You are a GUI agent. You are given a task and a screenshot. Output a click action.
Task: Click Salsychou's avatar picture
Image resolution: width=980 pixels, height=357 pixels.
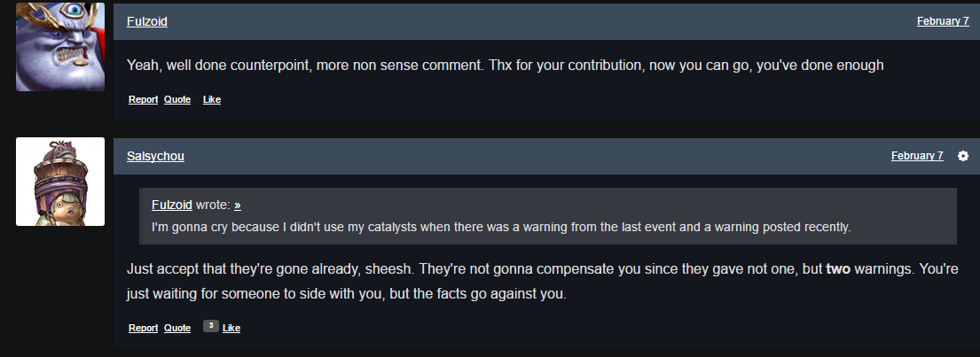pyautogui.click(x=60, y=182)
